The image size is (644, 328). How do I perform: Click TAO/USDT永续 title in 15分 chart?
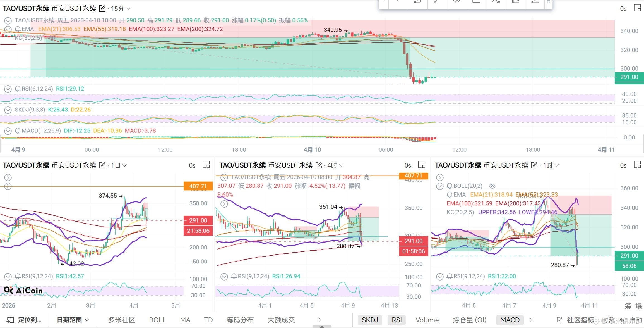26,9
